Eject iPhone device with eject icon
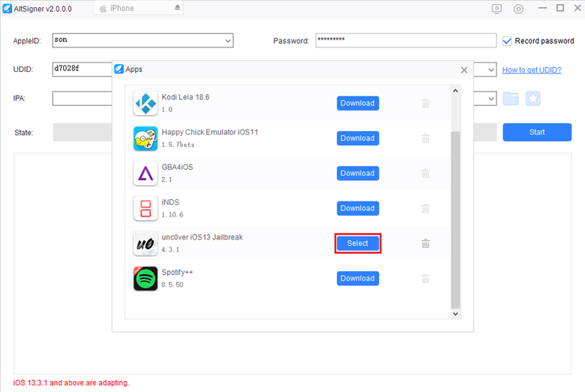This screenshot has height=392, width=585. pos(177,7)
